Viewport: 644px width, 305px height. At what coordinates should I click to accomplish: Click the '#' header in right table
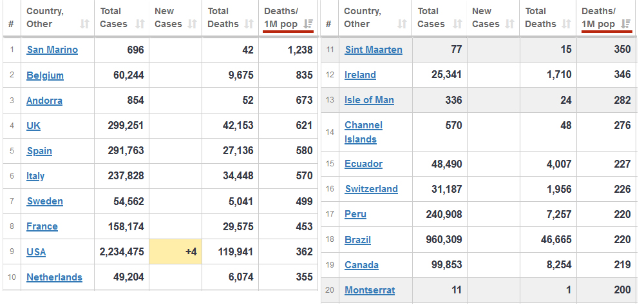(328, 25)
